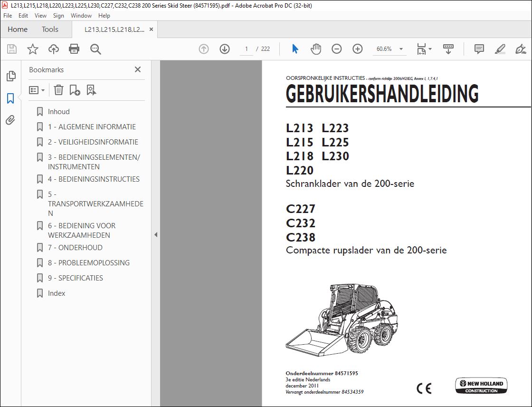Image resolution: width=532 pixels, height=407 pixels.
Task: Toggle scrolling mode keyboard icon
Action: coord(448,49)
